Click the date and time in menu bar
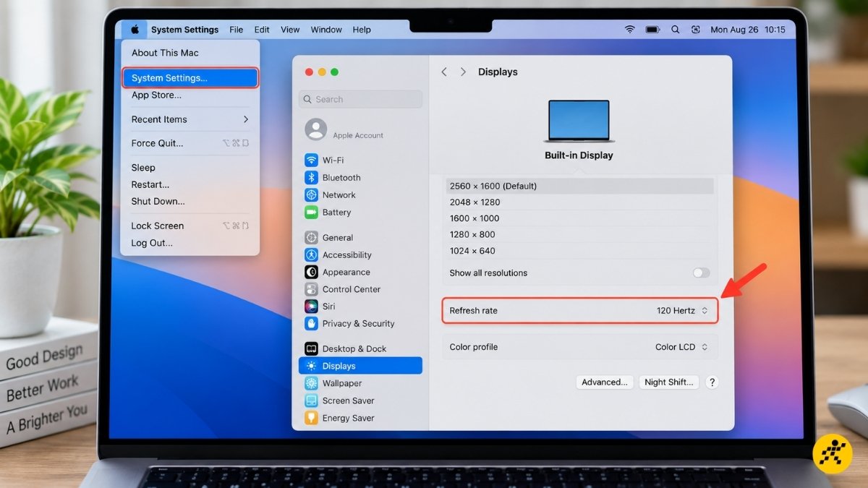The image size is (868, 488). (747, 30)
